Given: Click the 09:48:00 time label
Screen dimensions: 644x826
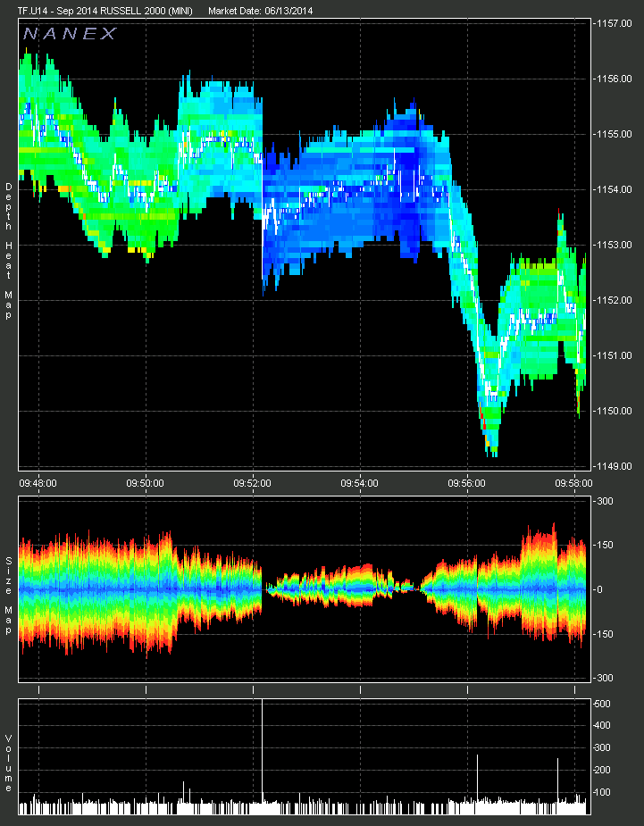Looking at the screenshot, I should pyautogui.click(x=38, y=482).
